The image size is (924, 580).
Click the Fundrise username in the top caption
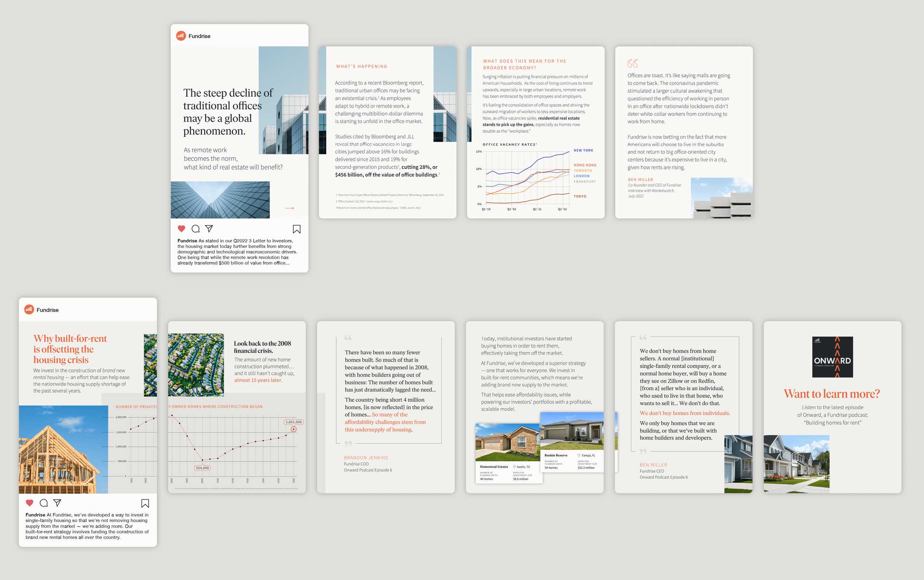click(187, 241)
